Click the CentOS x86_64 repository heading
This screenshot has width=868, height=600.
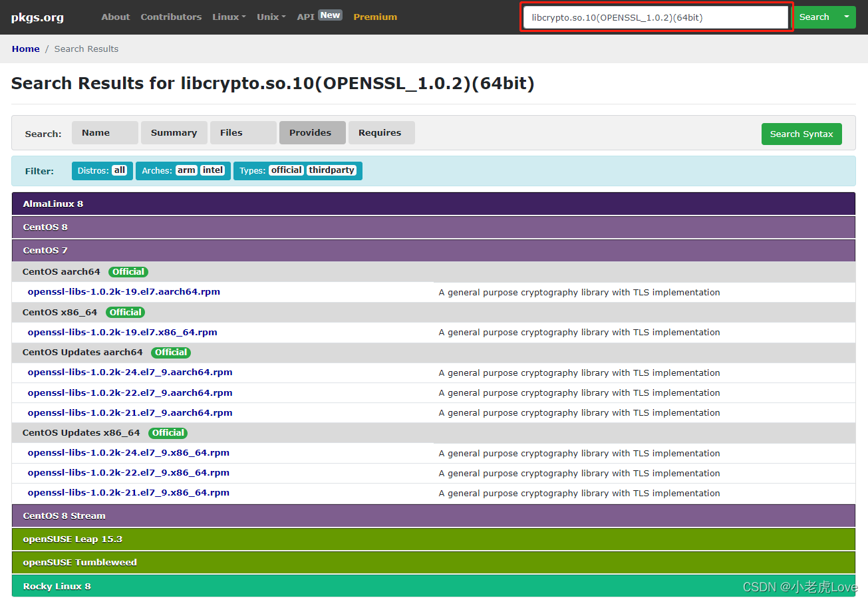pyautogui.click(x=60, y=312)
